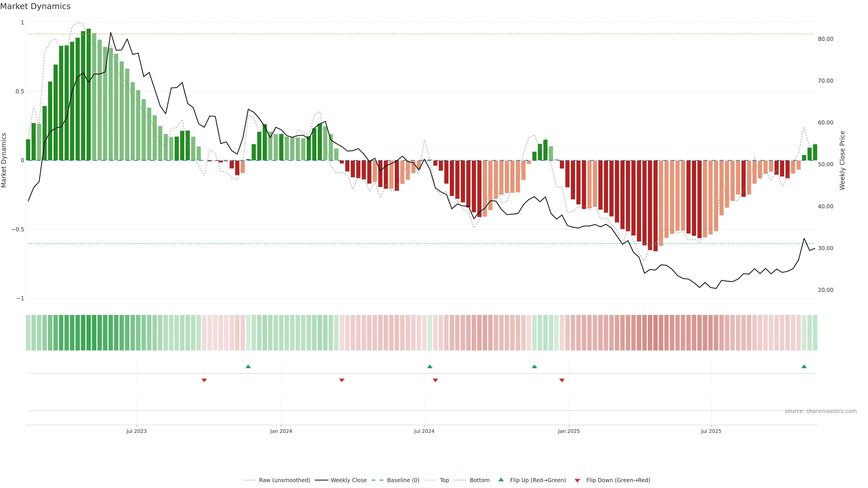This screenshot has width=868, height=488.
Task: Click green flip-up triangle right after Jul 2024
Action: 430,366
